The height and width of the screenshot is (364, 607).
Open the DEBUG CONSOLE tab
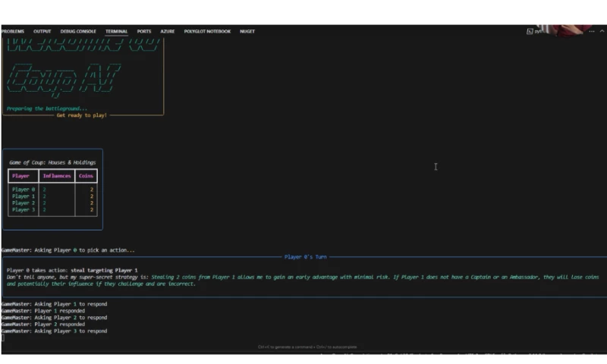point(78,31)
